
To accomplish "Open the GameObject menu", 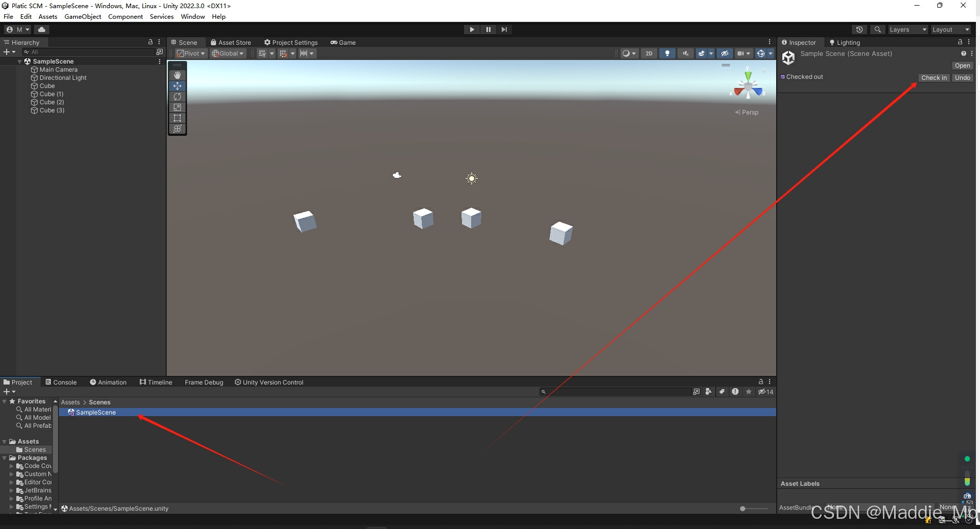I will (x=83, y=17).
